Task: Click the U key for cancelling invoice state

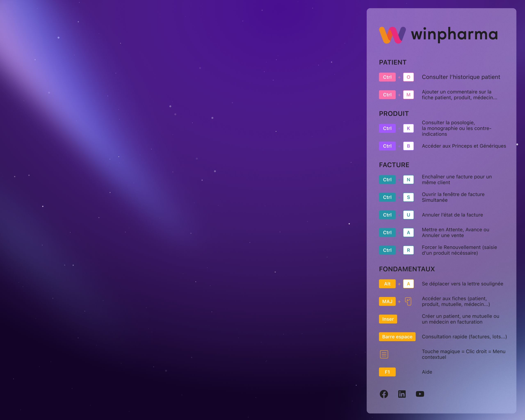Action: pyautogui.click(x=408, y=215)
